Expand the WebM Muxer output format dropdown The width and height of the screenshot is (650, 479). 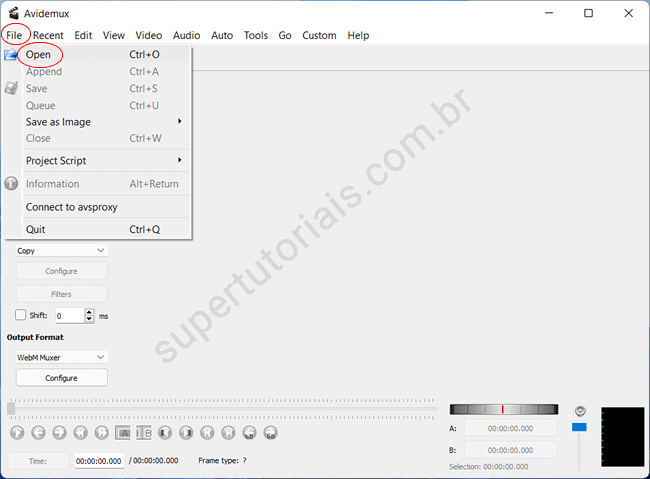click(x=61, y=357)
